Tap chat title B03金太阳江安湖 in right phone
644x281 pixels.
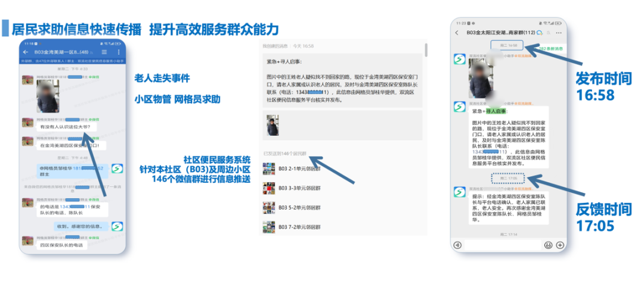pos(500,32)
